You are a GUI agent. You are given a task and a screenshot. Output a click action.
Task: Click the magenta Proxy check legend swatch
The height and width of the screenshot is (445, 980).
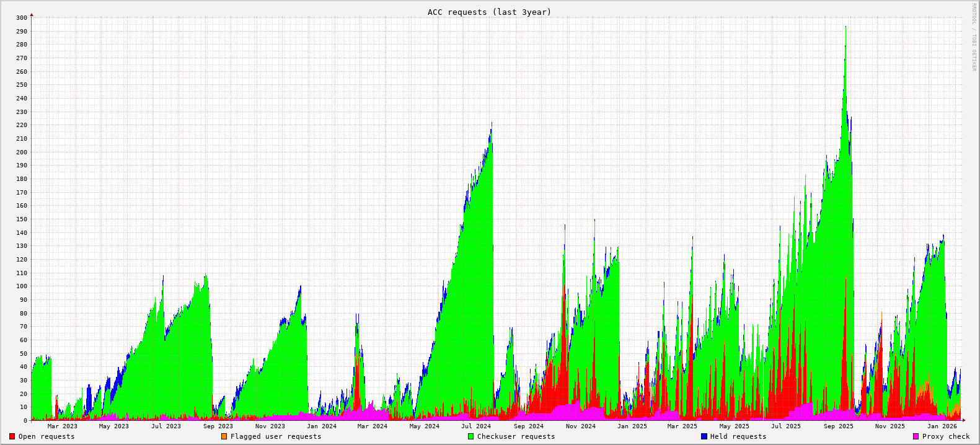(916, 436)
